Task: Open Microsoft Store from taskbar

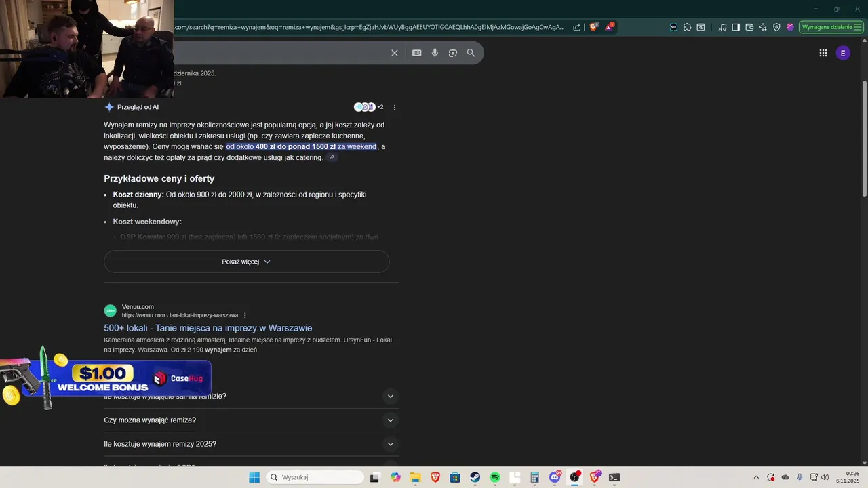Action: (x=455, y=477)
